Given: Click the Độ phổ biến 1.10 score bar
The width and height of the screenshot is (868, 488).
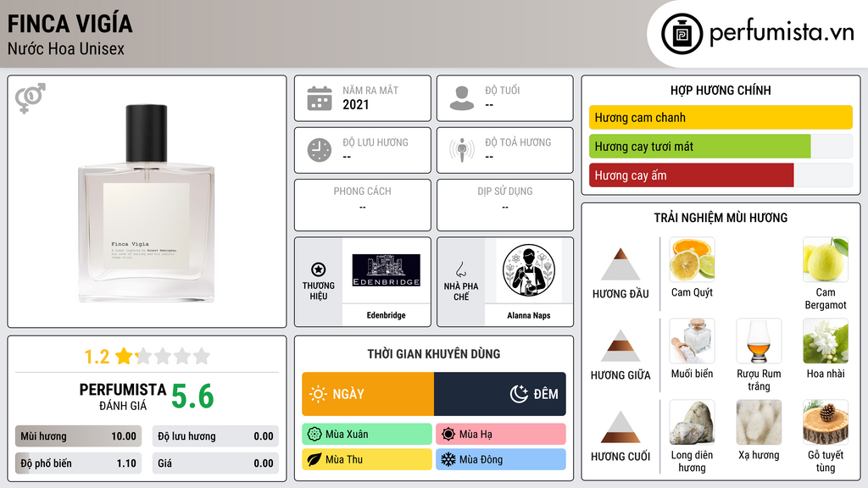Looking at the screenshot, I should (x=78, y=463).
